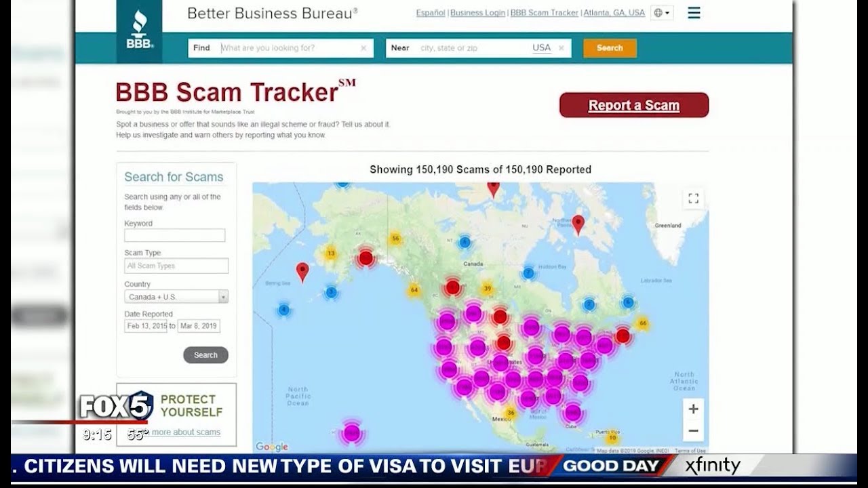Open the map Terms of Use link
The height and width of the screenshot is (488, 868).
pyautogui.click(x=690, y=451)
